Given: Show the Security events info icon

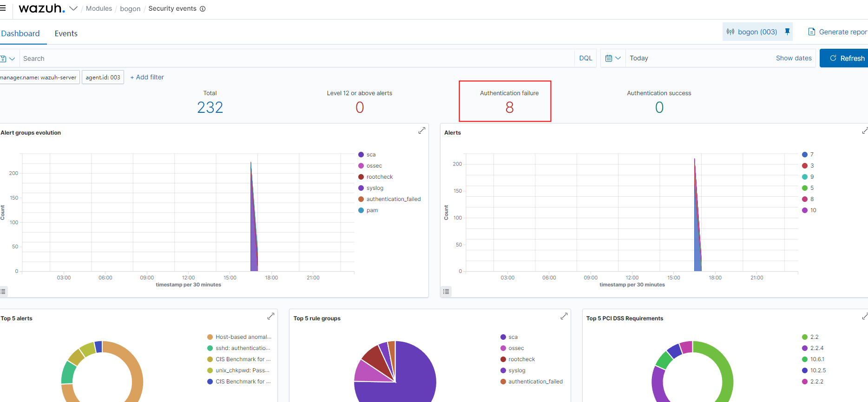Looking at the screenshot, I should (x=203, y=9).
